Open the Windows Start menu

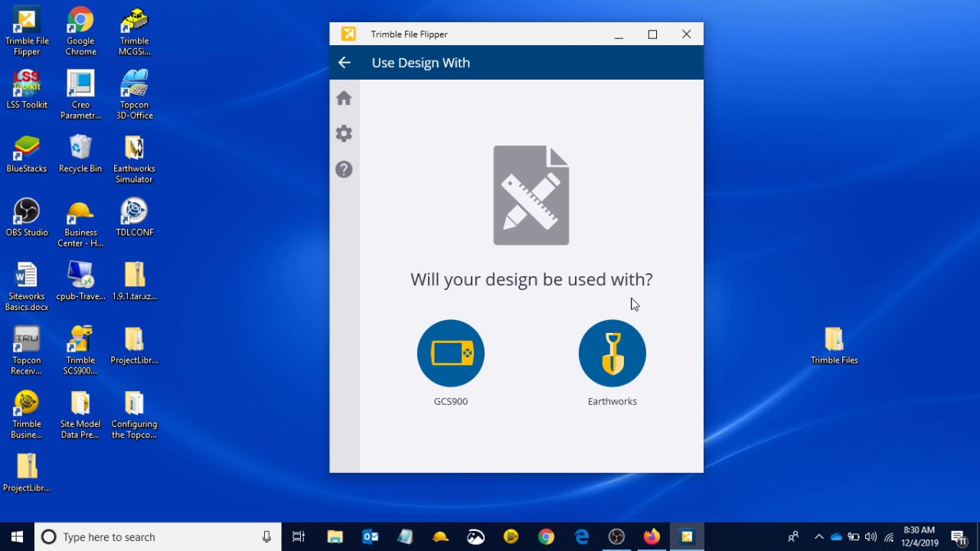(x=18, y=537)
